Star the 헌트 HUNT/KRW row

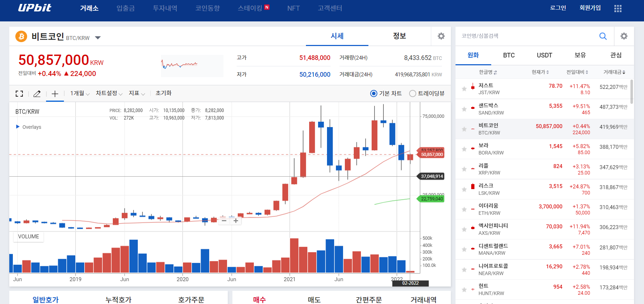tap(464, 289)
